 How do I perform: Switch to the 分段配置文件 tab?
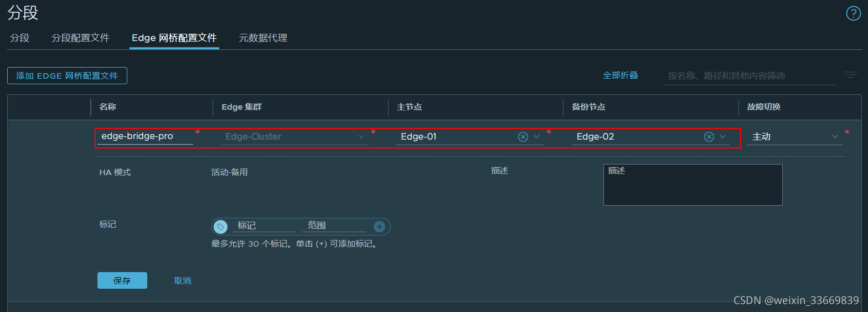point(80,38)
